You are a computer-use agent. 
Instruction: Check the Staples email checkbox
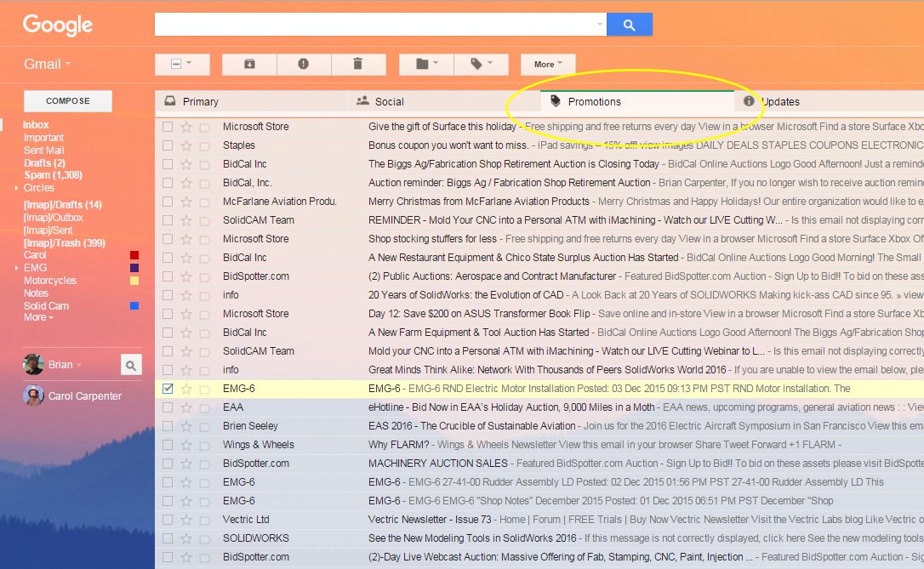(x=168, y=145)
